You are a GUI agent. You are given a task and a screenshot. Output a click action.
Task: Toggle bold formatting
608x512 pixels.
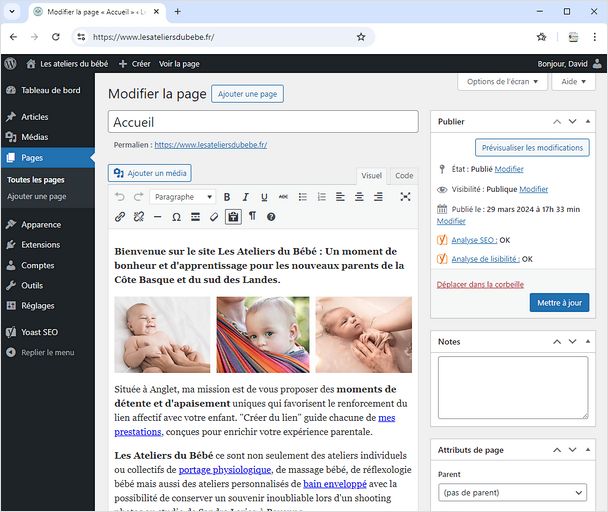227,197
